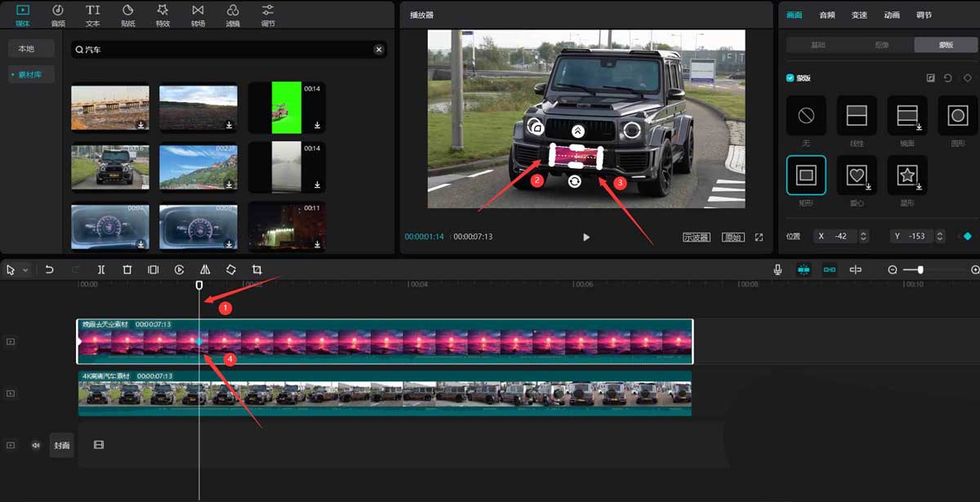The height and width of the screenshot is (502, 980).
Task: Click the 封面 cover button
Action: (x=62, y=445)
